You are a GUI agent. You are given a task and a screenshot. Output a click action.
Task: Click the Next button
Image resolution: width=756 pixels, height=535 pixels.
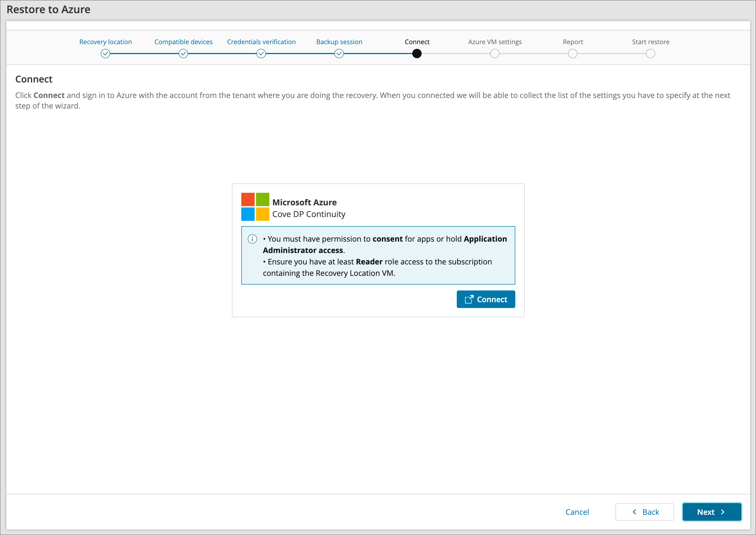coord(711,512)
